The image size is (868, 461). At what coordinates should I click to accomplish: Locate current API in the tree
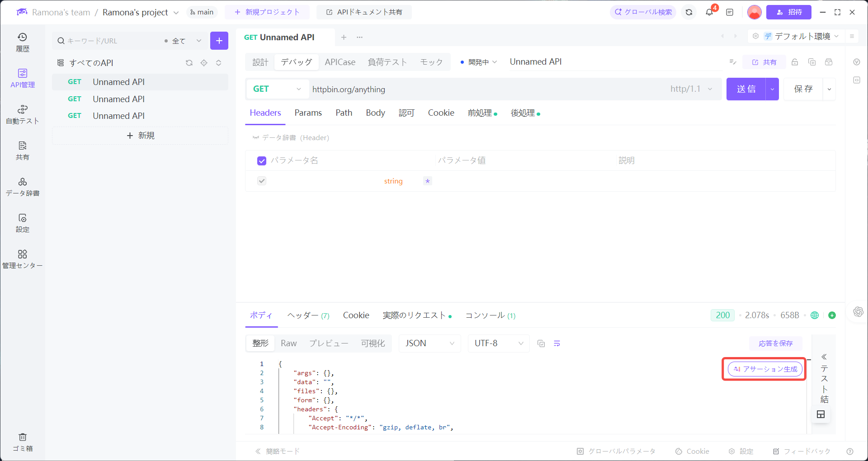pyautogui.click(x=204, y=63)
